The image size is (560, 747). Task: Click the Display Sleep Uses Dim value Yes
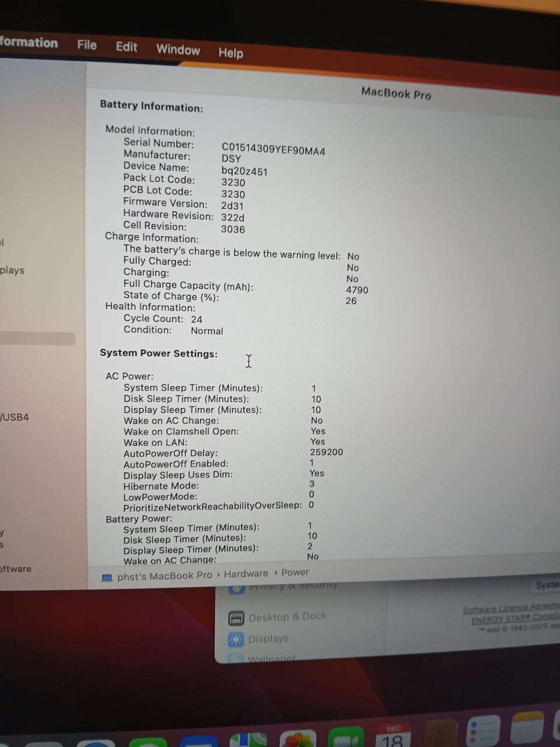(317, 473)
